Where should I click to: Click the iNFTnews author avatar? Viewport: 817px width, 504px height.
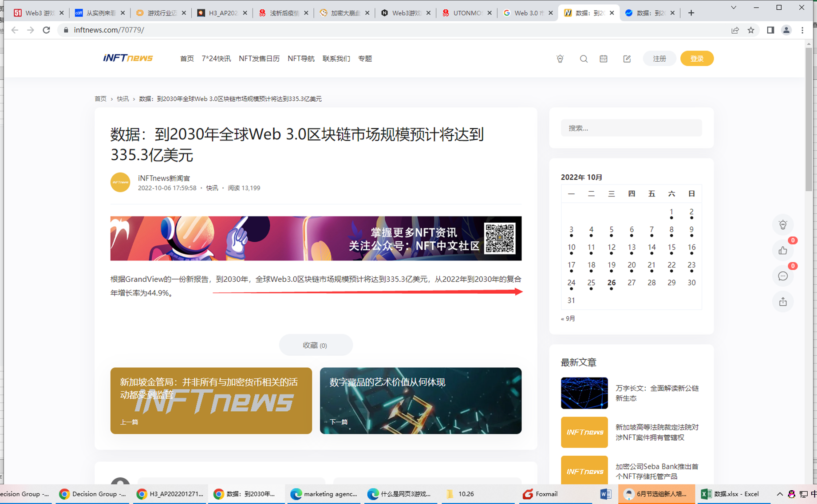pyautogui.click(x=120, y=182)
